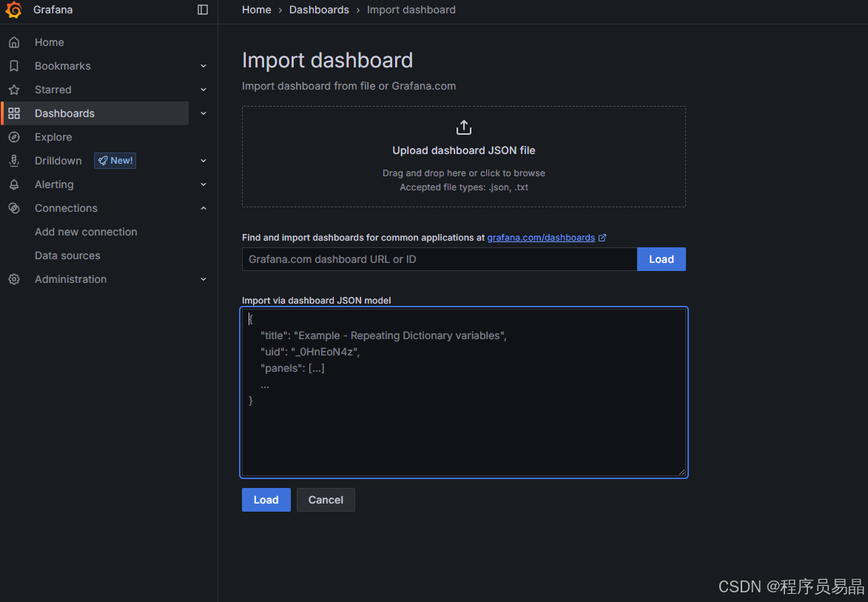Image resolution: width=868 pixels, height=602 pixels.
Task: Click the Grafana logo icon
Action: click(14, 10)
